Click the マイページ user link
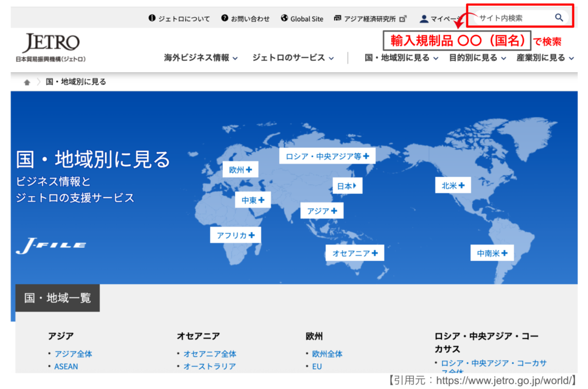Viewport: 588px width, 389px height. (440, 18)
